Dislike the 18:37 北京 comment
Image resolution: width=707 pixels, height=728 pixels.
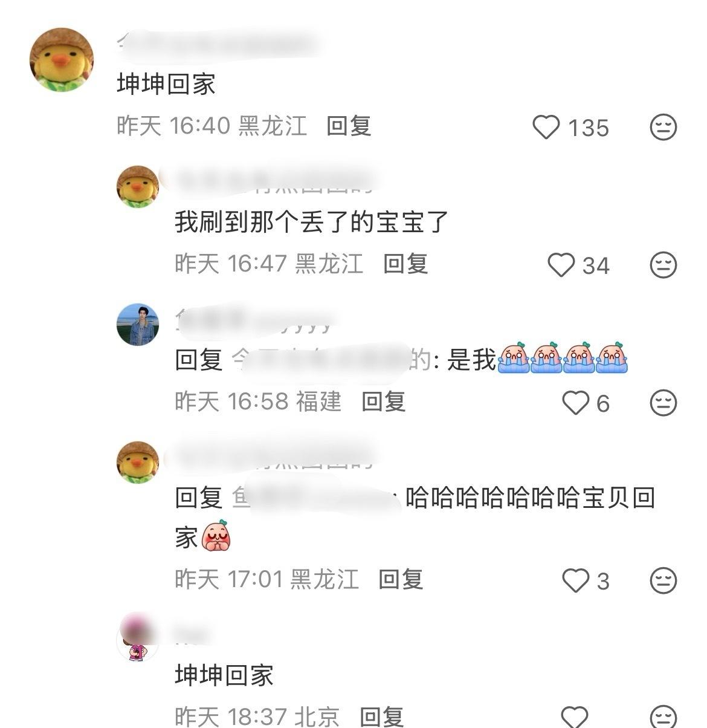click(663, 717)
